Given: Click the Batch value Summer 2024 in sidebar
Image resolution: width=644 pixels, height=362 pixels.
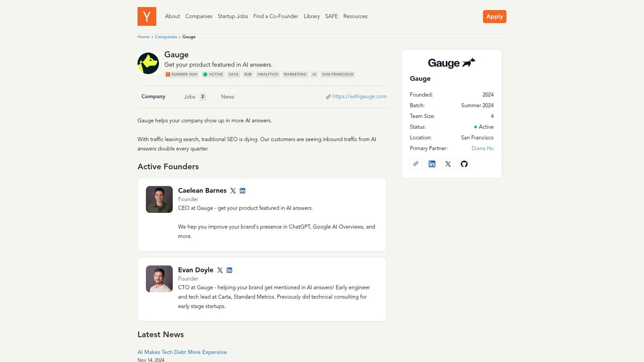Looking at the screenshot, I should (x=478, y=106).
